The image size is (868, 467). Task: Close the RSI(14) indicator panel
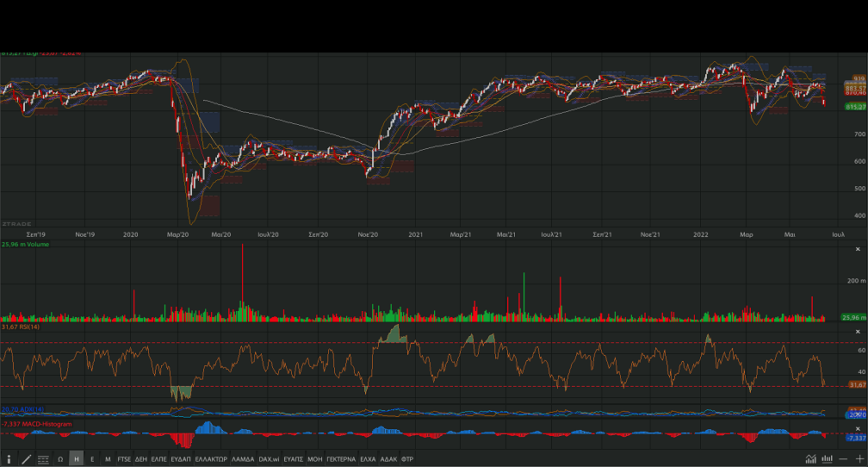tap(858, 331)
